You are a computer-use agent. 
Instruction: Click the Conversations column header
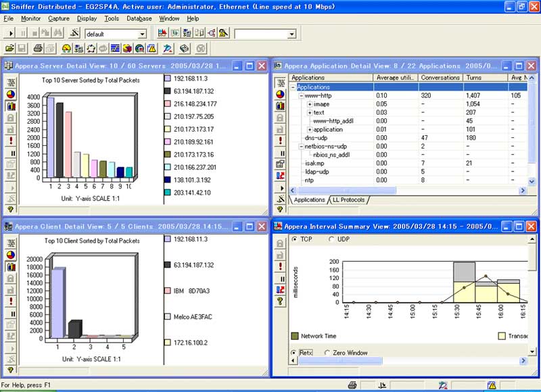click(x=440, y=78)
